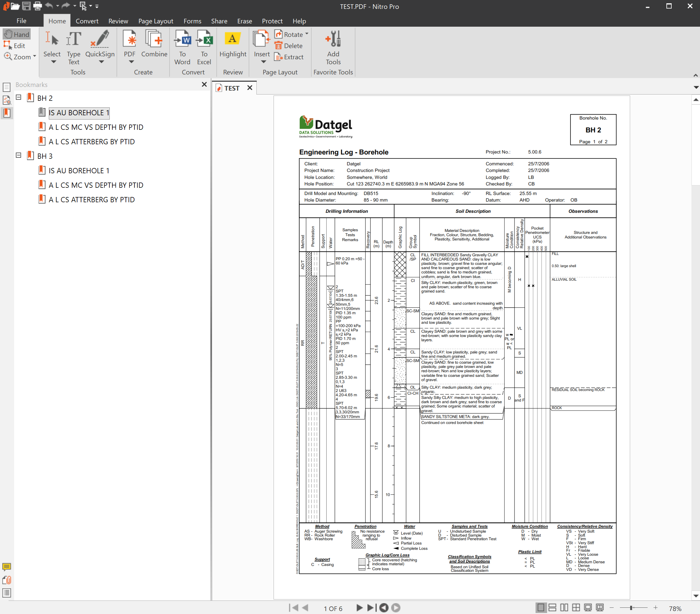Activate the Hand tool
This screenshot has width=700, height=614.
17,34
